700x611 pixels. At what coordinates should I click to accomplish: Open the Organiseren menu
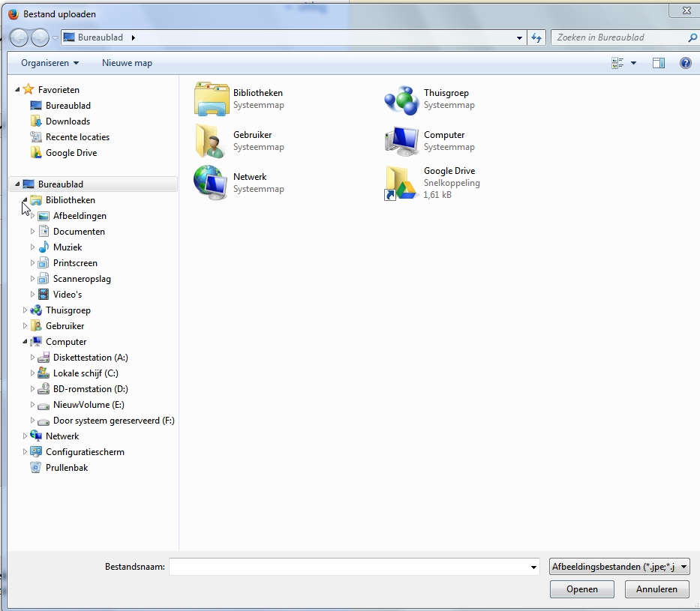click(x=50, y=63)
